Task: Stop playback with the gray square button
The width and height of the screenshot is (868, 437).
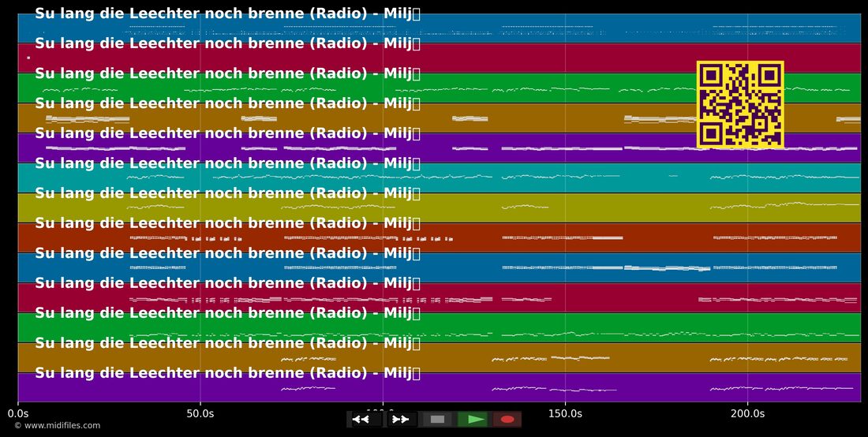Action: pos(437,420)
